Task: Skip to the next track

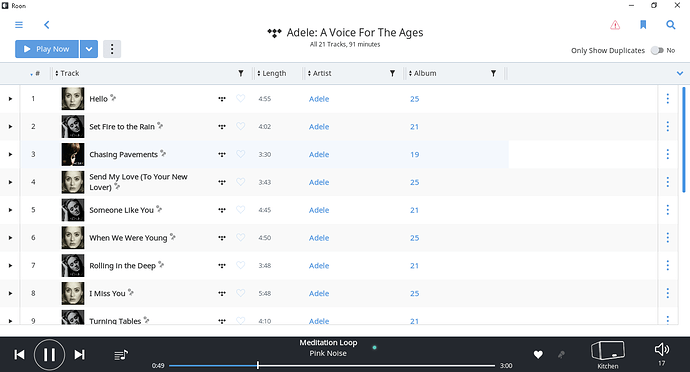Action: [79, 354]
